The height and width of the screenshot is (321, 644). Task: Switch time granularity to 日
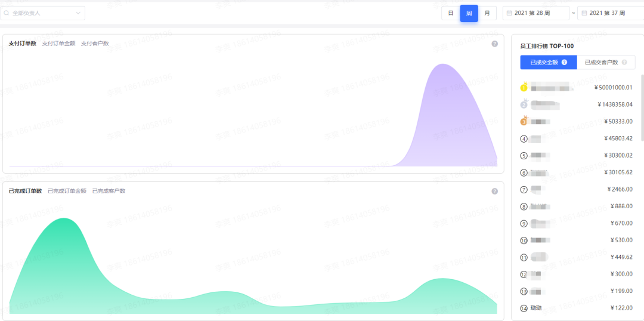(451, 13)
